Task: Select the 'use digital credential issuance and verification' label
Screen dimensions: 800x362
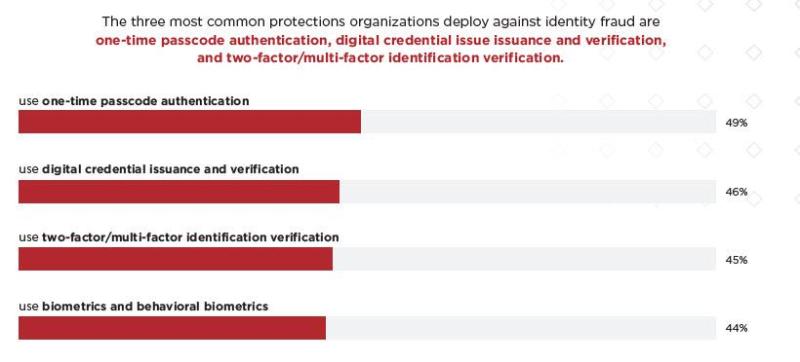Action: point(159,169)
